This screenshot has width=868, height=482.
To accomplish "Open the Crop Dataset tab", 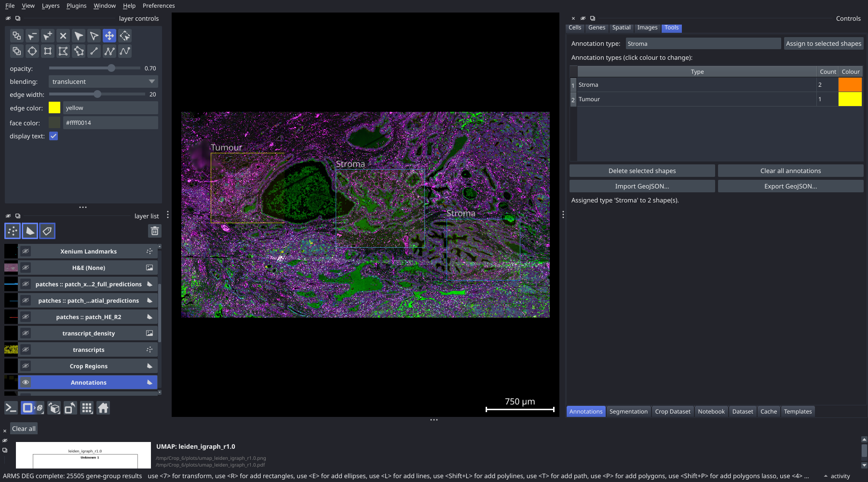I will click(x=673, y=411).
